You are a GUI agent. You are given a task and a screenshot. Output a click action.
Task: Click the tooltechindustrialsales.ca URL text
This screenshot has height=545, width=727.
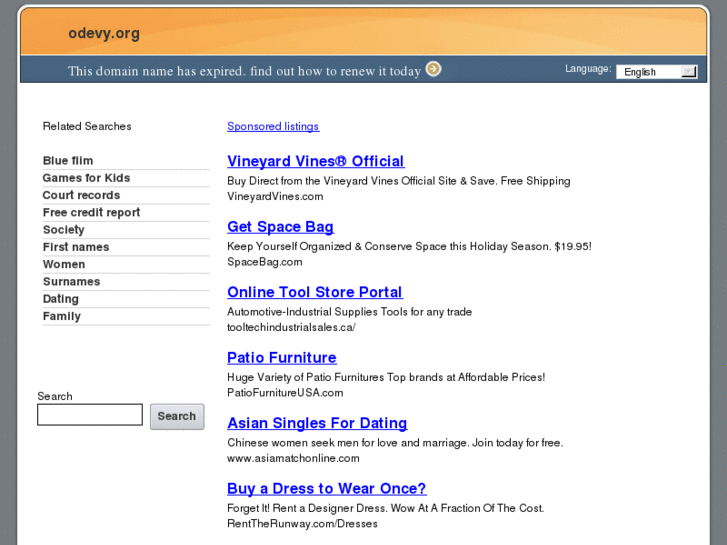(291, 327)
